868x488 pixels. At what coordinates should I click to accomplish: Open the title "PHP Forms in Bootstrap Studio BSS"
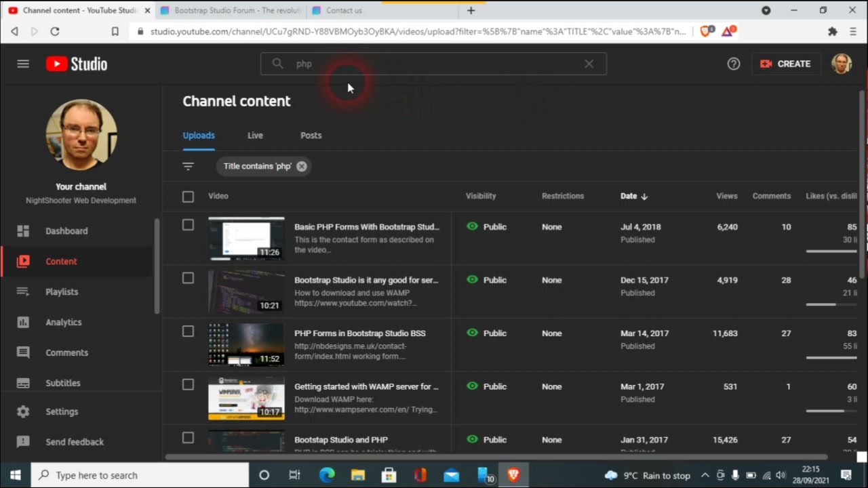(x=360, y=333)
